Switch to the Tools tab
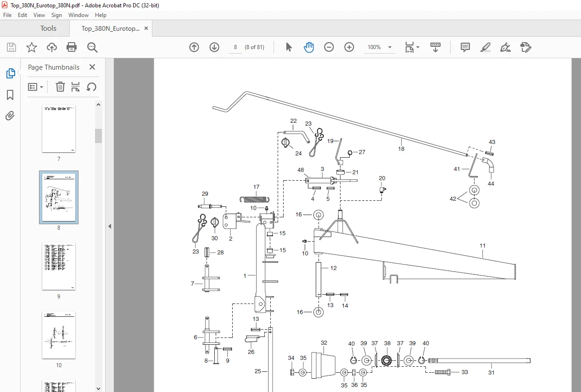Image resolution: width=581 pixels, height=392 pixels. coord(48,28)
